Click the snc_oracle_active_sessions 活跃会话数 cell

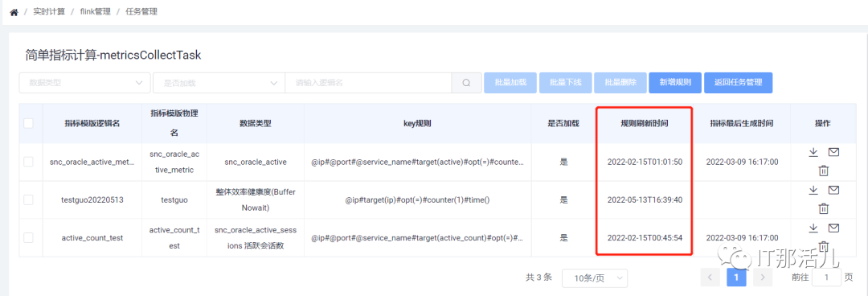click(256, 238)
